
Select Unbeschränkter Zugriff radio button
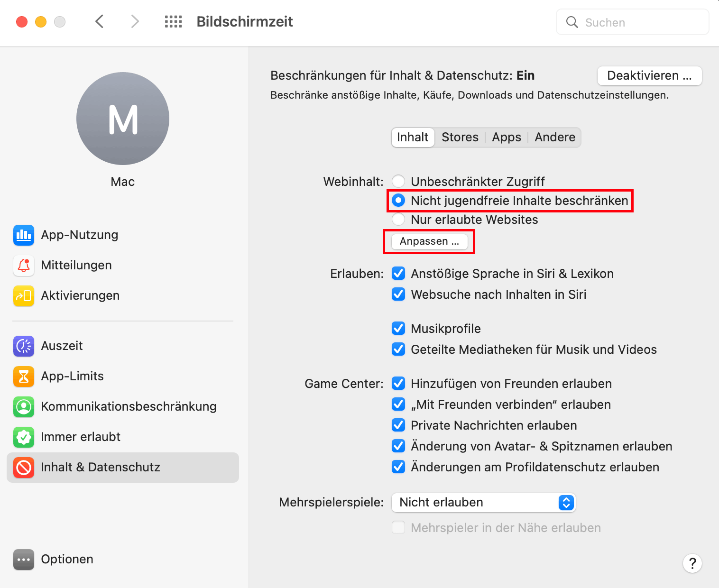tap(398, 182)
